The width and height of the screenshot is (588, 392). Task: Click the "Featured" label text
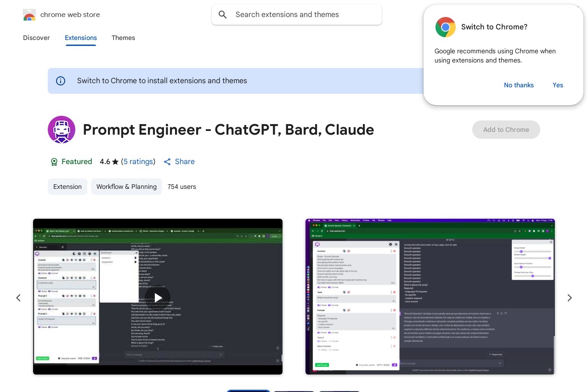pyautogui.click(x=77, y=162)
